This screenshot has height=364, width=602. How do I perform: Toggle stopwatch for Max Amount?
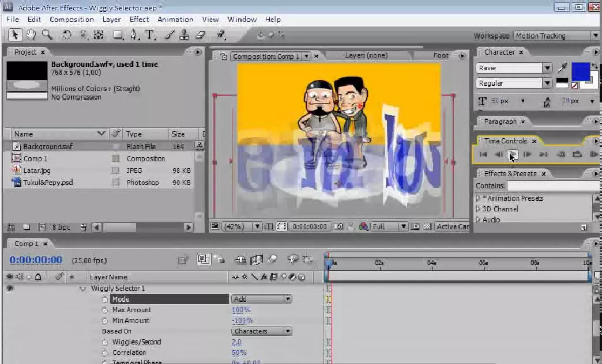tap(105, 310)
